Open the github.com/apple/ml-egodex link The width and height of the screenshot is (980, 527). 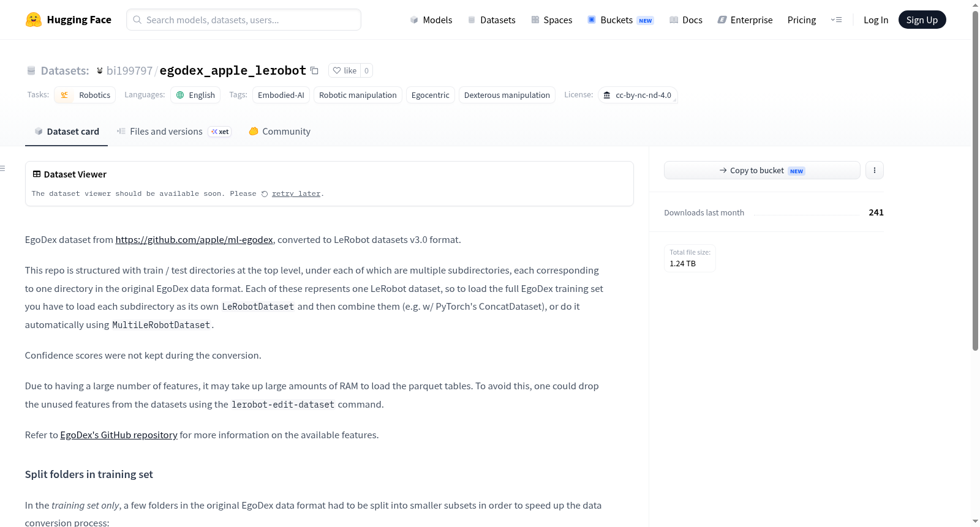[194, 240]
